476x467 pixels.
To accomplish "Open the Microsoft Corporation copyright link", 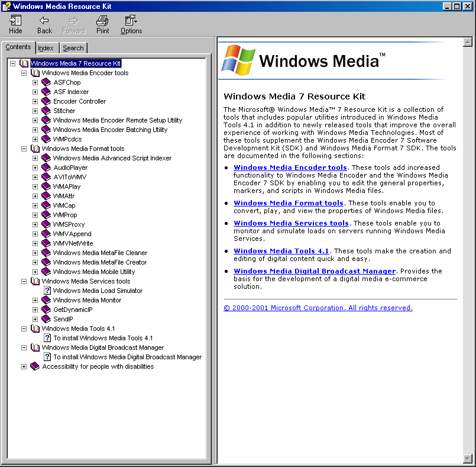I will pos(318,308).
